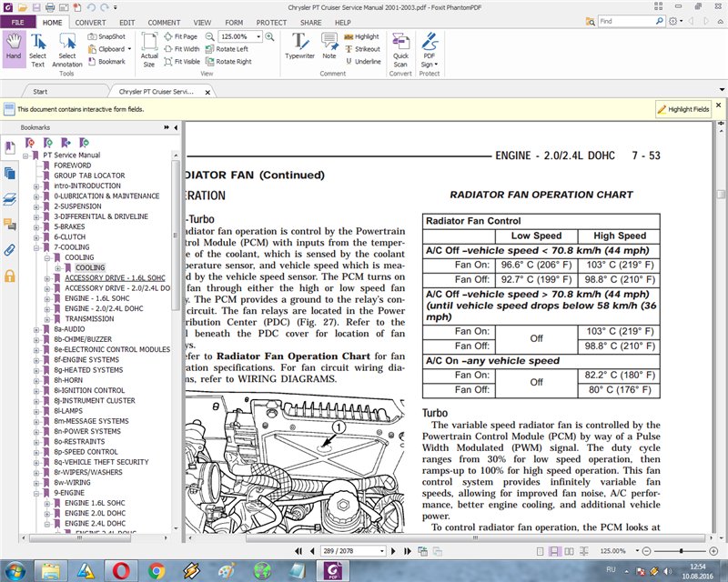Go to the first page
This screenshot has width=728, height=582.
[x=298, y=551]
